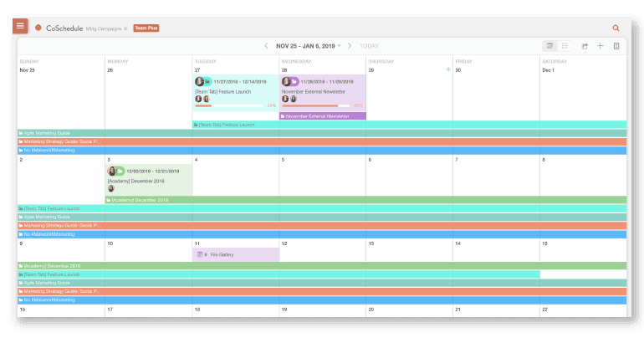Viewport: 644px width, 343px height.
Task: Switch to list view layout
Action: 565,46
